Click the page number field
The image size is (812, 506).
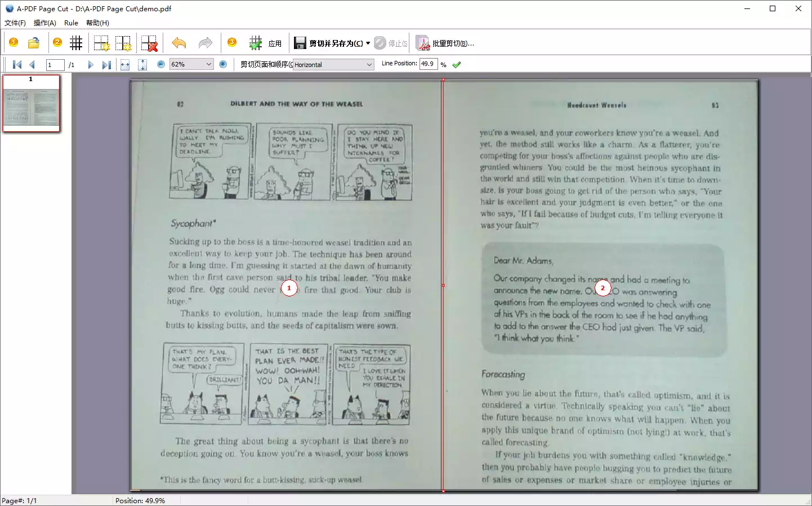(55, 64)
